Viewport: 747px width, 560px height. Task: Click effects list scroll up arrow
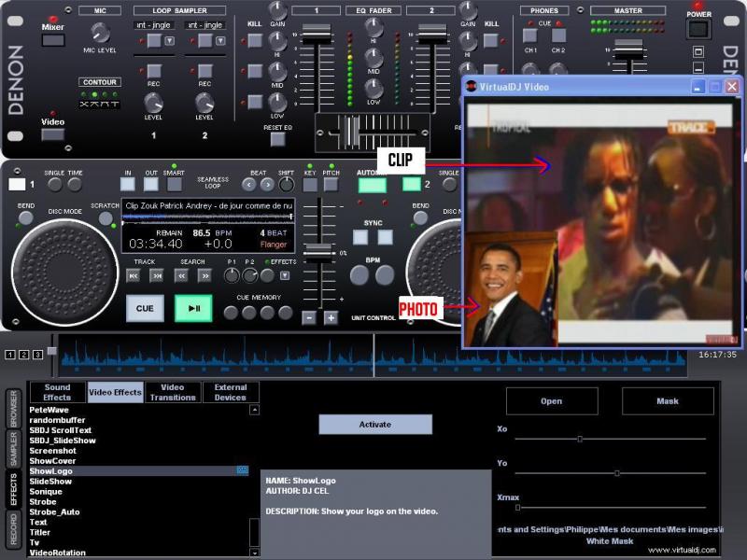[x=255, y=410]
